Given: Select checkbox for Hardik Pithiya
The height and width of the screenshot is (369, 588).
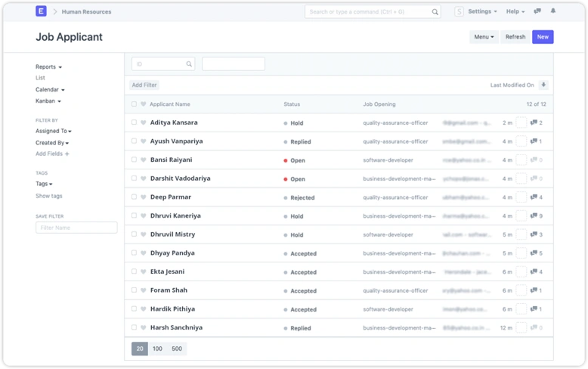Looking at the screenshot, I should tap(134, 309).
